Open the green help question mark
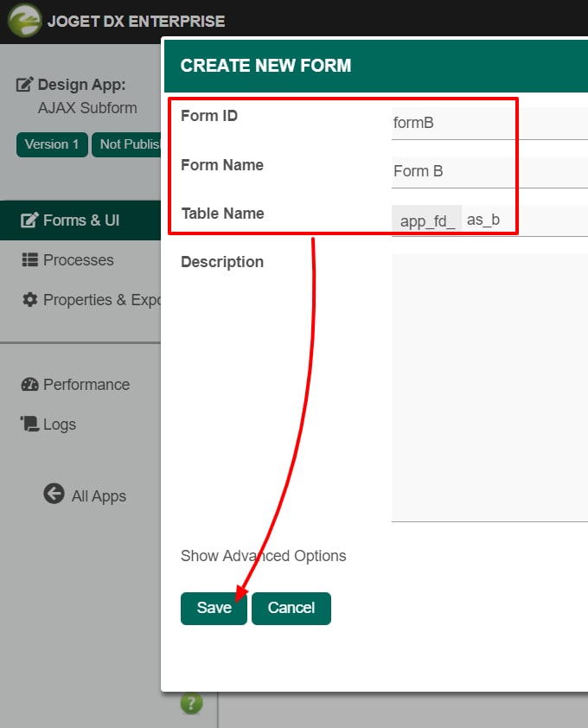 pyautogui.click(x=191, y=704)
